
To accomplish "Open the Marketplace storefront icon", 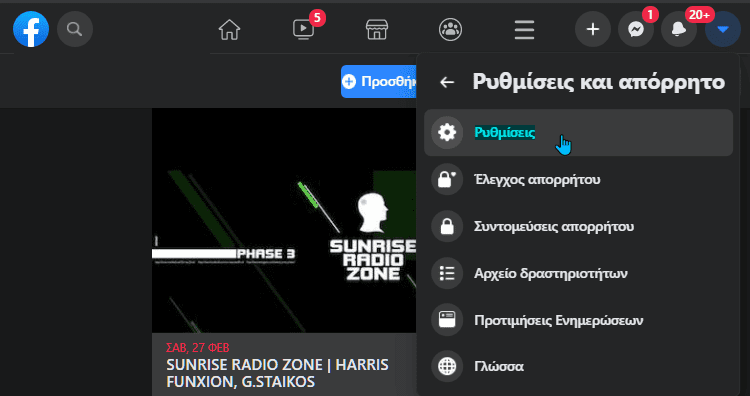I will [377, 30].
